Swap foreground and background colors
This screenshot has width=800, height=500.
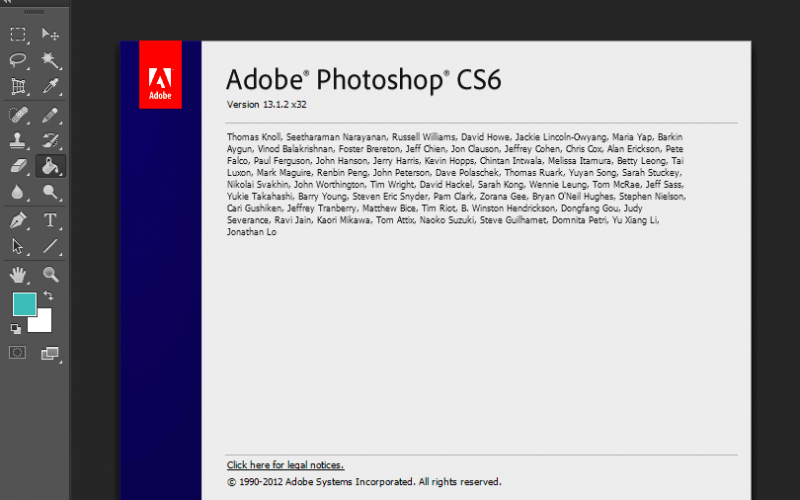click(x=48, y=296)
